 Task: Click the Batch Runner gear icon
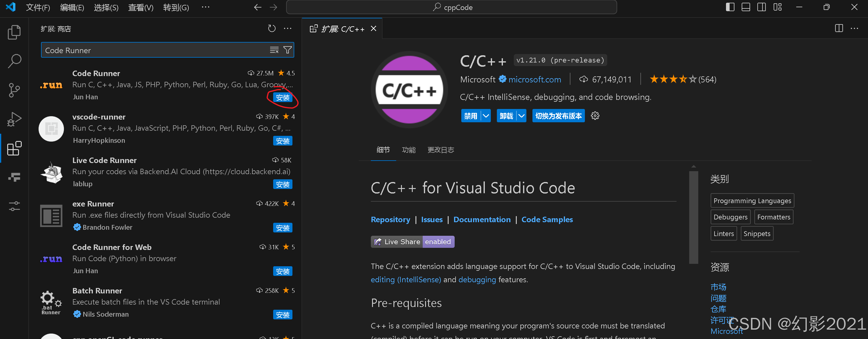[x=51, y=302]
